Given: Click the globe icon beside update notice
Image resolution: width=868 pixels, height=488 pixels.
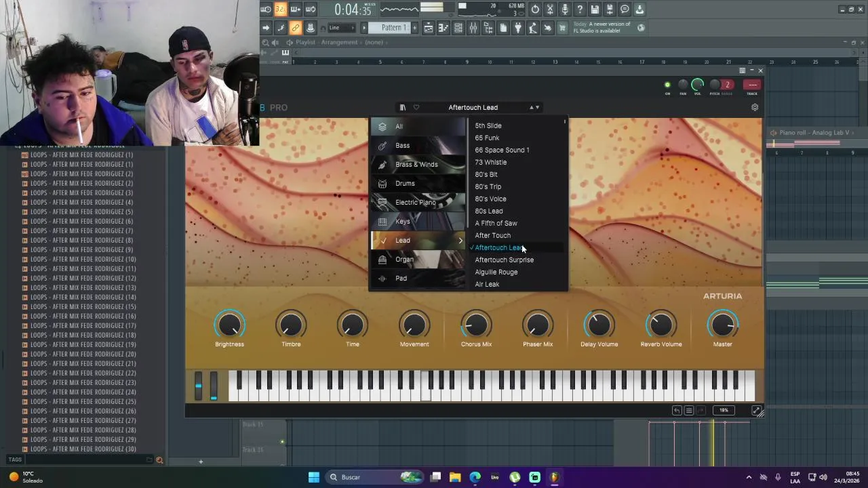Looking at the screenshot, I should (x=641, y=28).
